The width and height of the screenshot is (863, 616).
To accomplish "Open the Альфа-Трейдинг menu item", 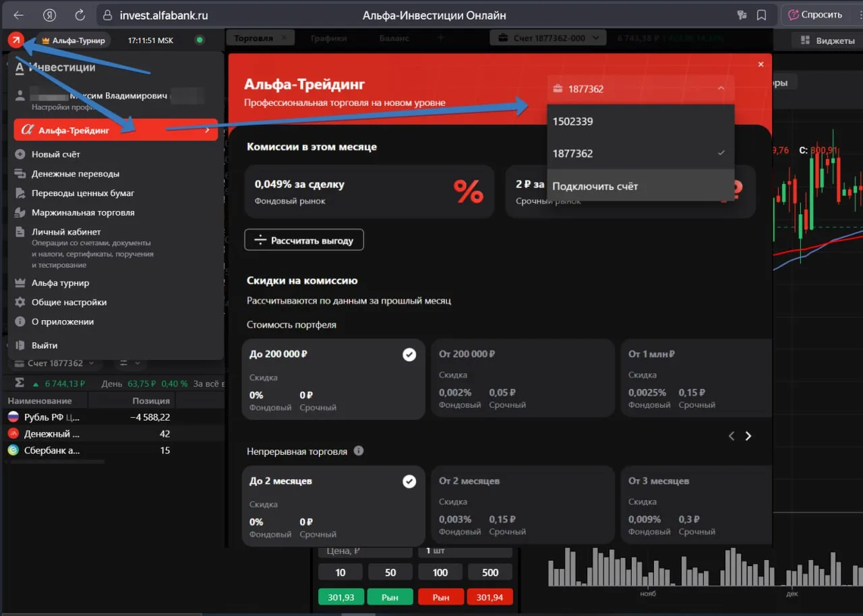I will 116,130.
